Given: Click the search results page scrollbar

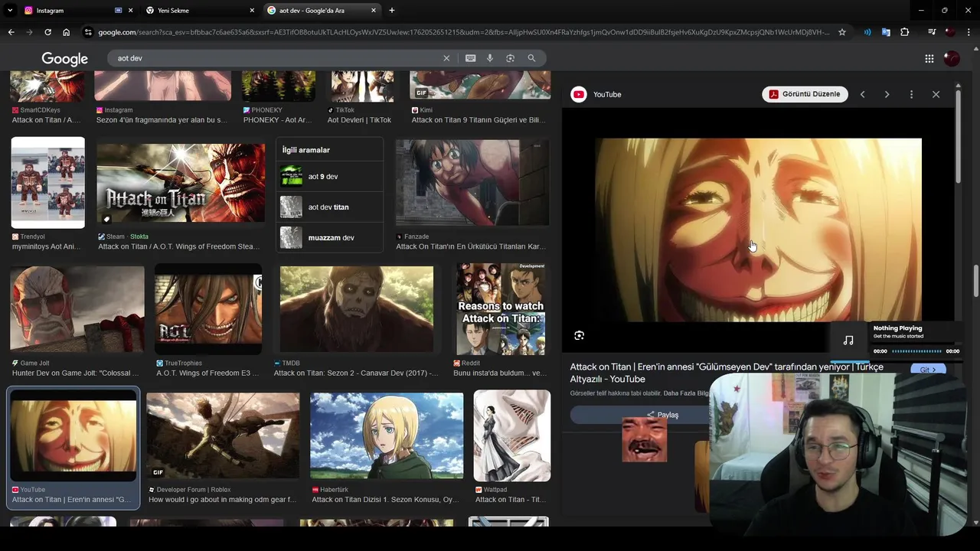Looking at the screenshot, I should 976,280.
